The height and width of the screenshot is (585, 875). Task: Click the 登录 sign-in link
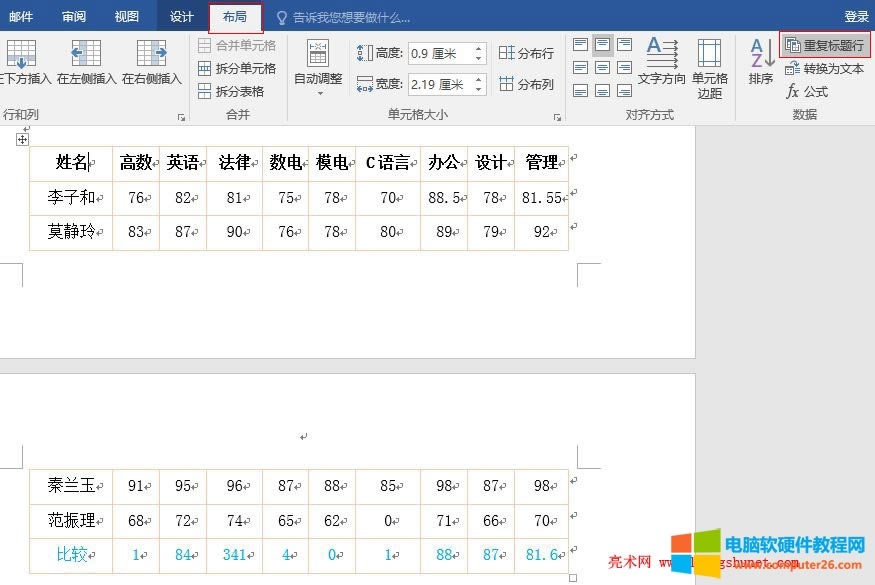click(855, 16)
